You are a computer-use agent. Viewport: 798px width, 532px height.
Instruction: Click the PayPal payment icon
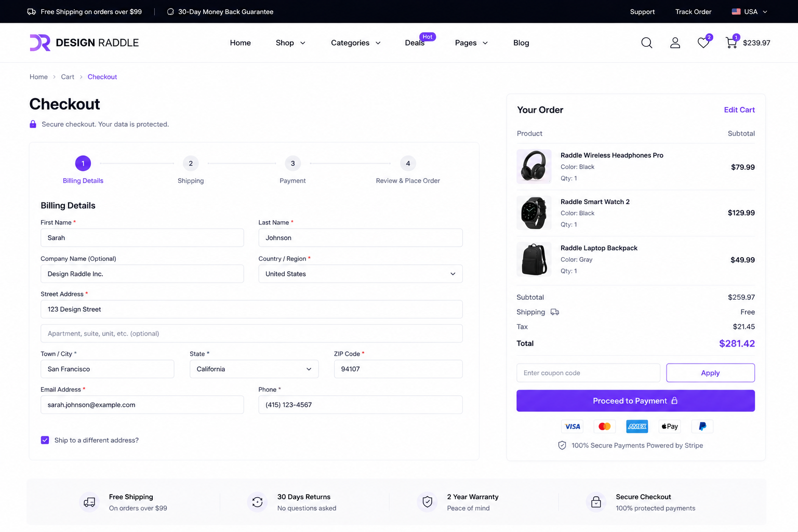pyautogui.click(x=702, y=427)
